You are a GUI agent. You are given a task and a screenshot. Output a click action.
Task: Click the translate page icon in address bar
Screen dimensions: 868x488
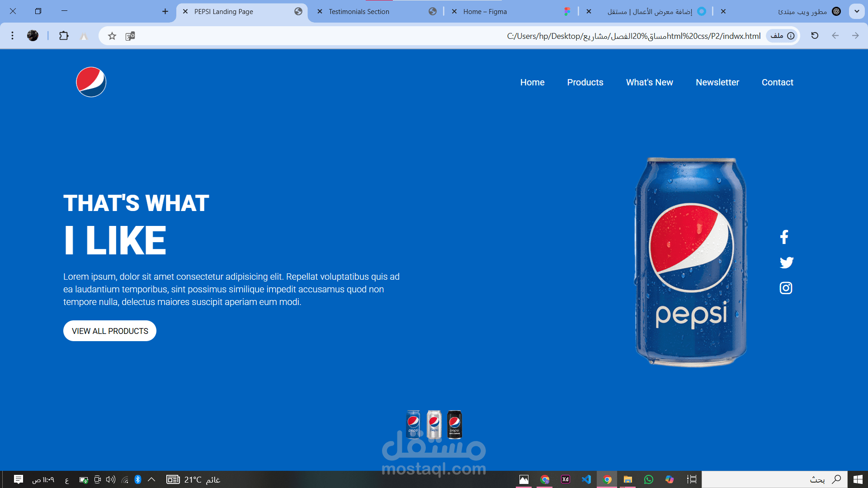click(x=130, y=36)
